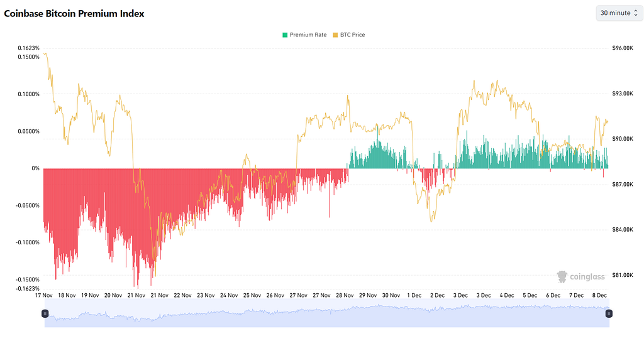Image resolution: width=644 pixels, height=341 pixels.
Task: Click the 17 Nov date label
Action: [43, 295]
